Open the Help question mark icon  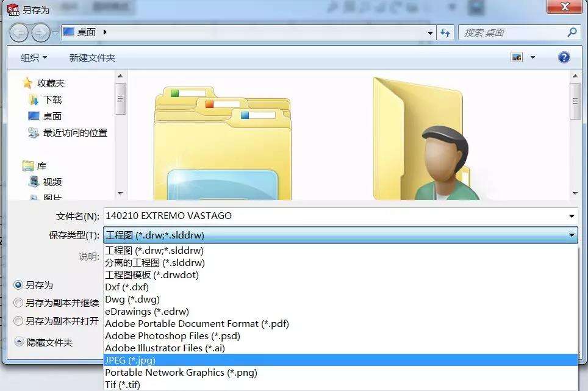(563, 57)
